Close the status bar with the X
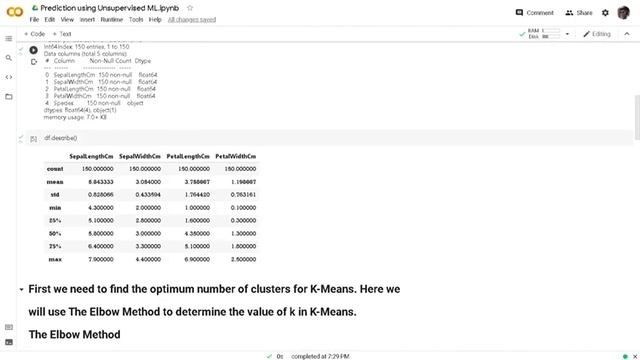 pos(635,356)
